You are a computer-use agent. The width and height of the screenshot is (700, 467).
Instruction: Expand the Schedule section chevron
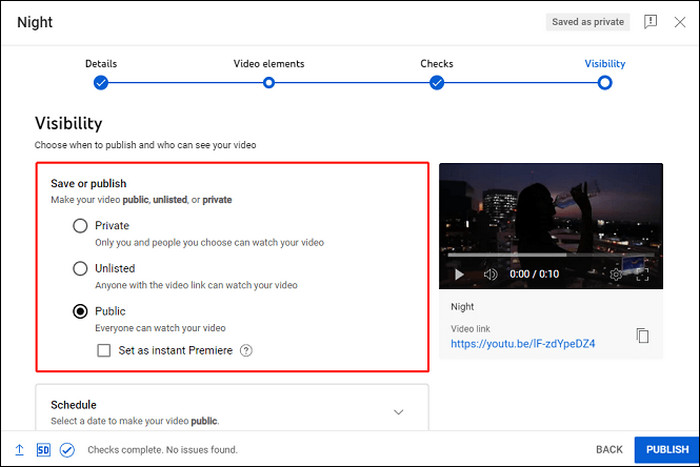coord(399,412)
